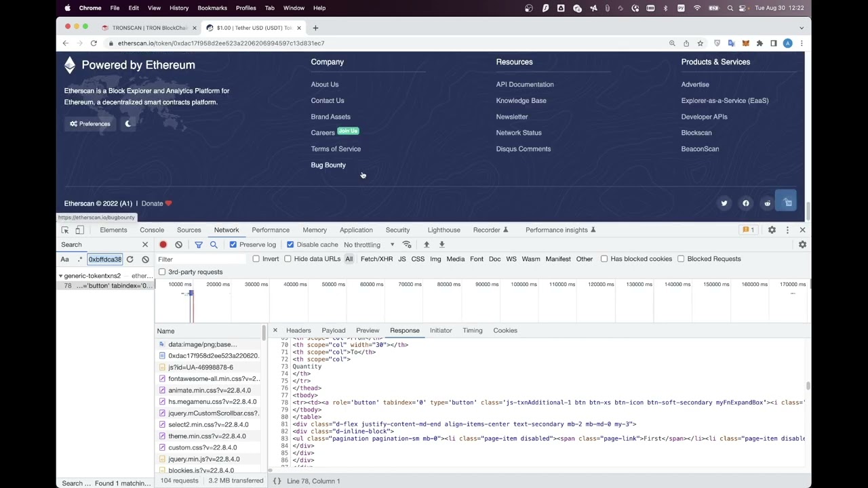868x488 pixels.
Task: Collapse the generic-tokentxns2 search result
Action: click(x=60, y=276)
